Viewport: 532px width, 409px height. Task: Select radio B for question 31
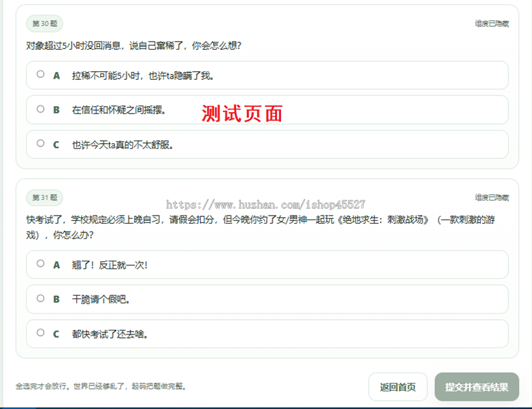[x=40, y=299]
